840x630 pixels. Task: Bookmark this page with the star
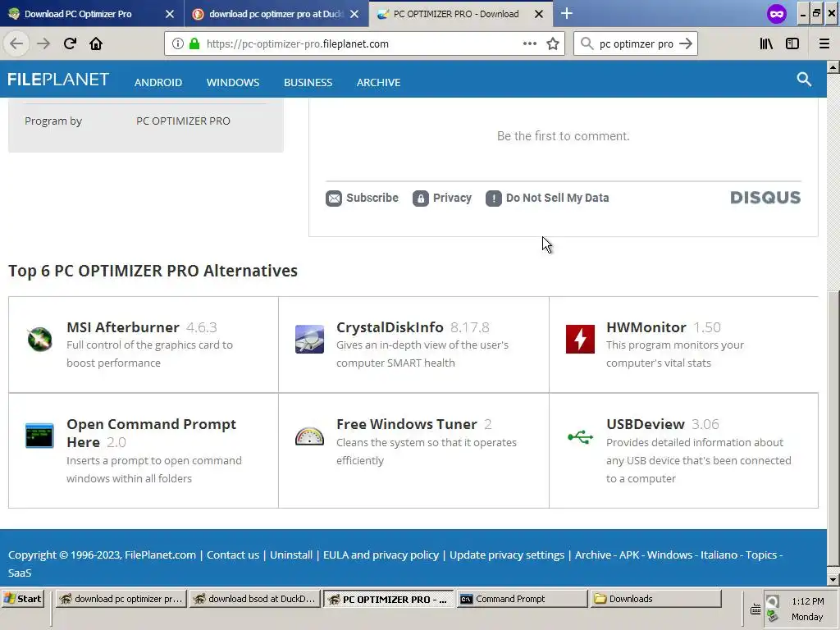[x=553, y=43]
